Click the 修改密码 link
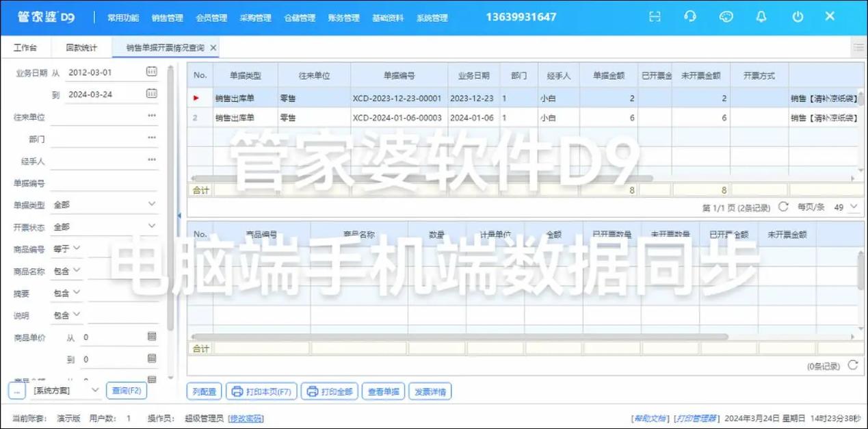The image size is (868, 429). tap(246, 418)
